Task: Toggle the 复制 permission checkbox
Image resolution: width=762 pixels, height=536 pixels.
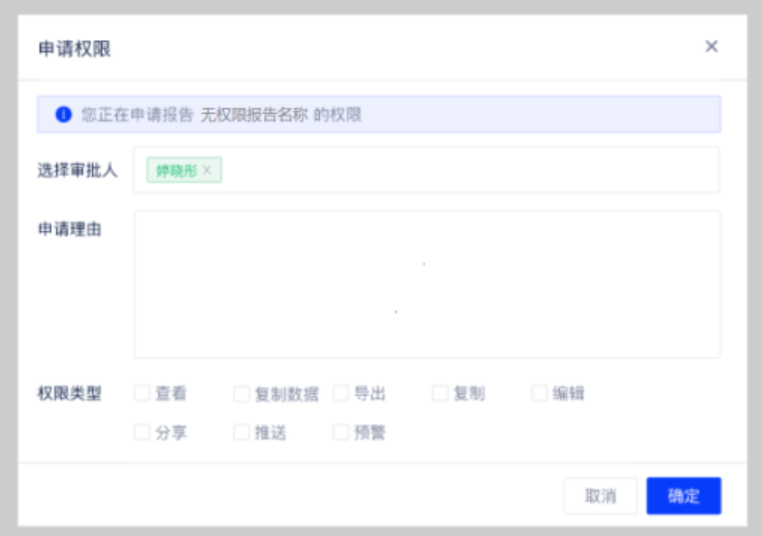Action: 440,394
